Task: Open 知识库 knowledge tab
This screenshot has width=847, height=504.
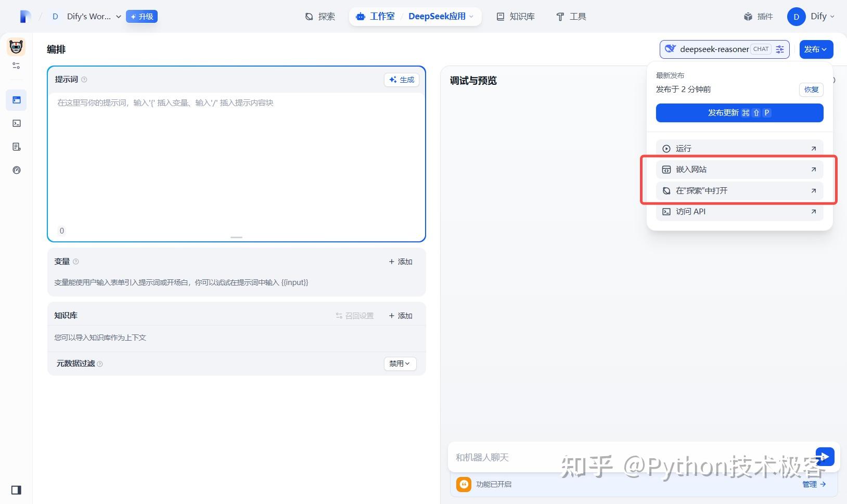Action: [x=516, y=17]
